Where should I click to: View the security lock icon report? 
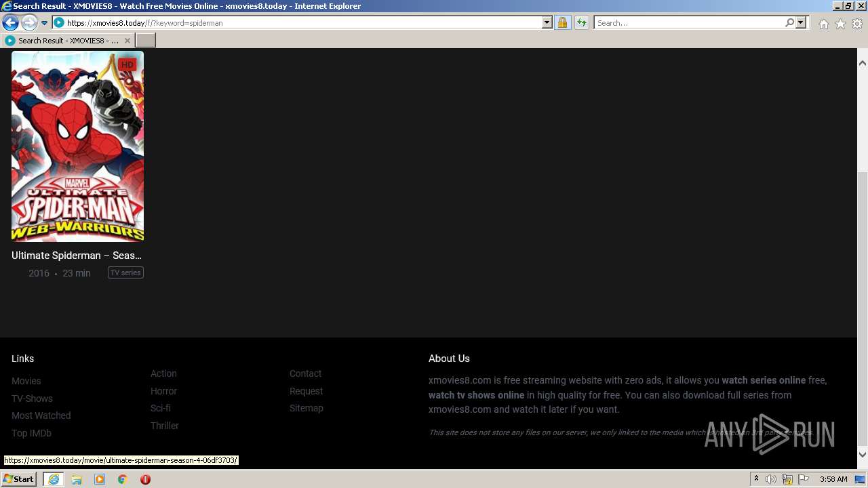(562, 23)
